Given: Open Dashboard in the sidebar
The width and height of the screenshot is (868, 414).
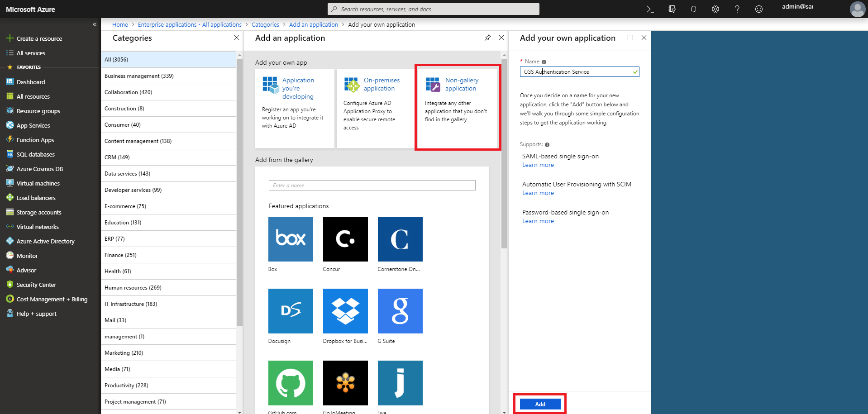Looking at the screenshot, I should (x=31, y=82).
